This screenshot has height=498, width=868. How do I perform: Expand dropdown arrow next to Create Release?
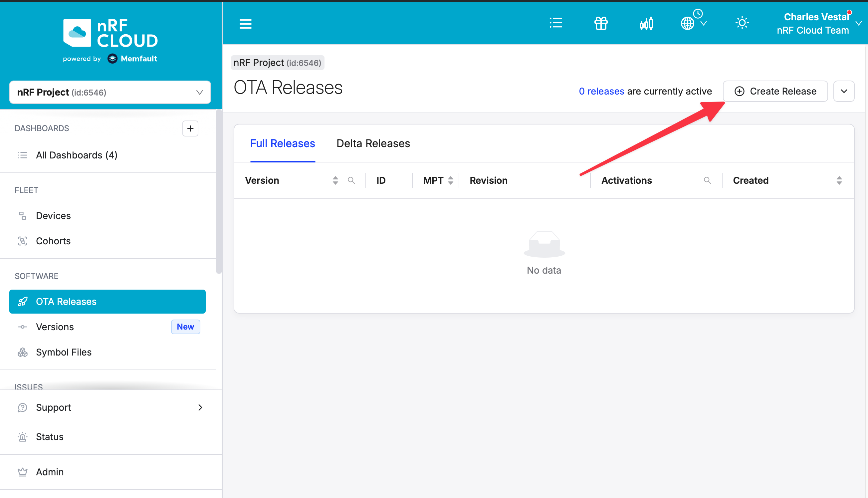843,91
